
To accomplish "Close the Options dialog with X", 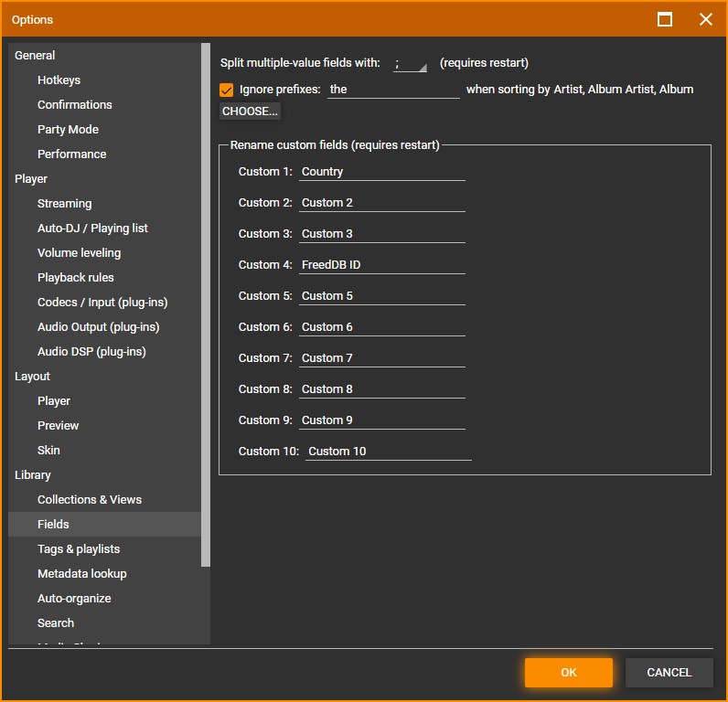I will coord(705,19).
